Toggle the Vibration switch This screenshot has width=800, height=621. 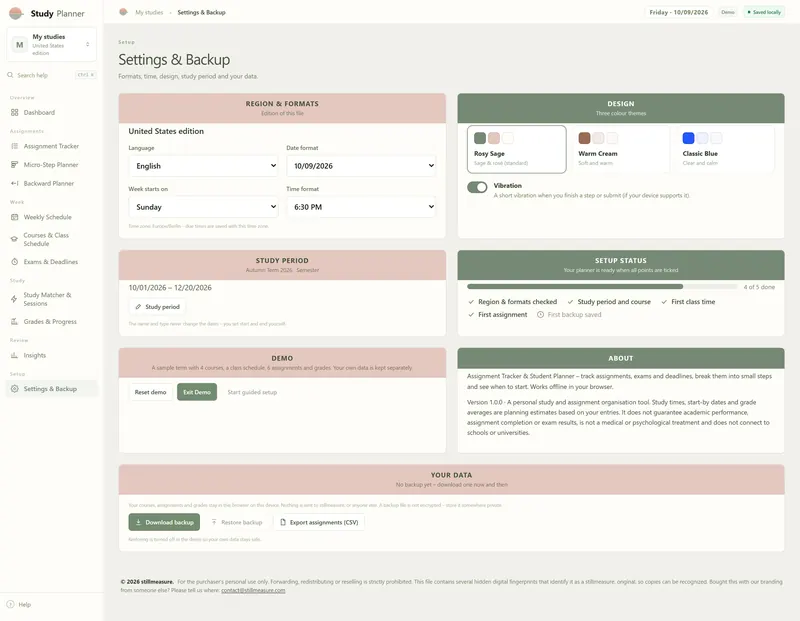click(x=477, y=187)
